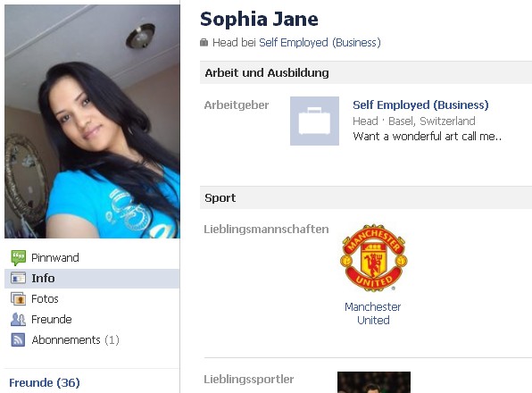Click the Manchester United crest logo
532x393 pixels.
coord(373,258)
